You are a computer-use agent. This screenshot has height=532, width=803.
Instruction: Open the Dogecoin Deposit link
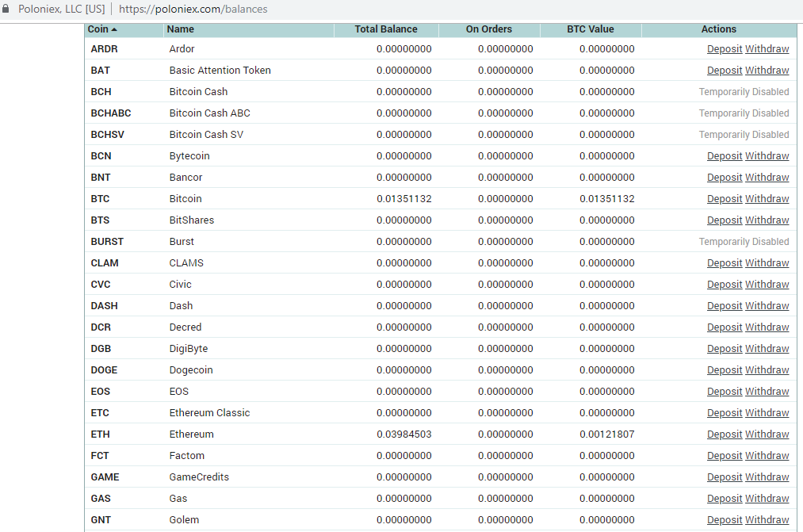(725, 370)
